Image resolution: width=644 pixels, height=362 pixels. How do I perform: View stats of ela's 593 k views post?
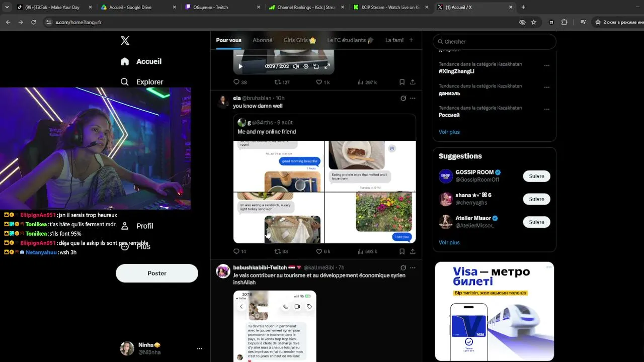[x=367, y=251]
